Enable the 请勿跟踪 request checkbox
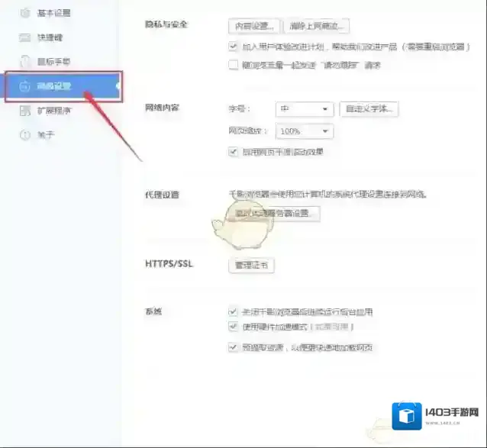 (233, 65)
